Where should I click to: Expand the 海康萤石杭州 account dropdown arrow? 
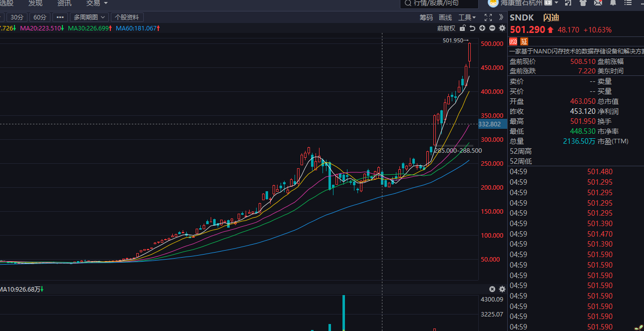pos(557,3)
